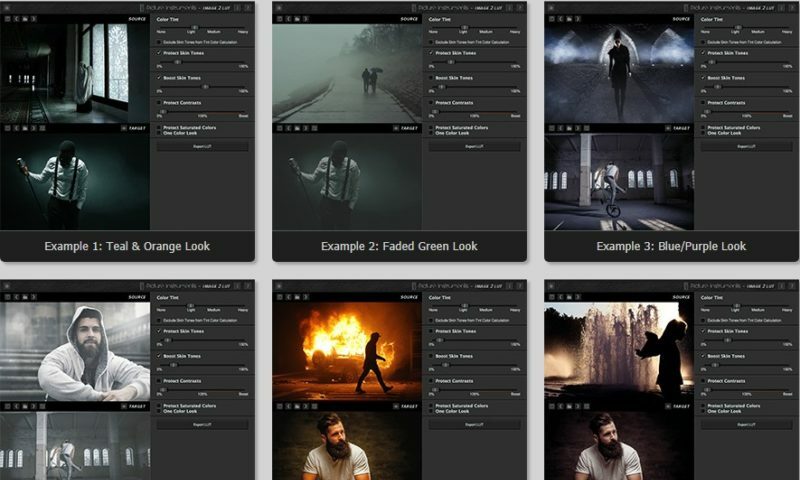Enable Protect Contrasts in Example 1
This screenshot has width=800, height=480.
click(x=159, y=103)
